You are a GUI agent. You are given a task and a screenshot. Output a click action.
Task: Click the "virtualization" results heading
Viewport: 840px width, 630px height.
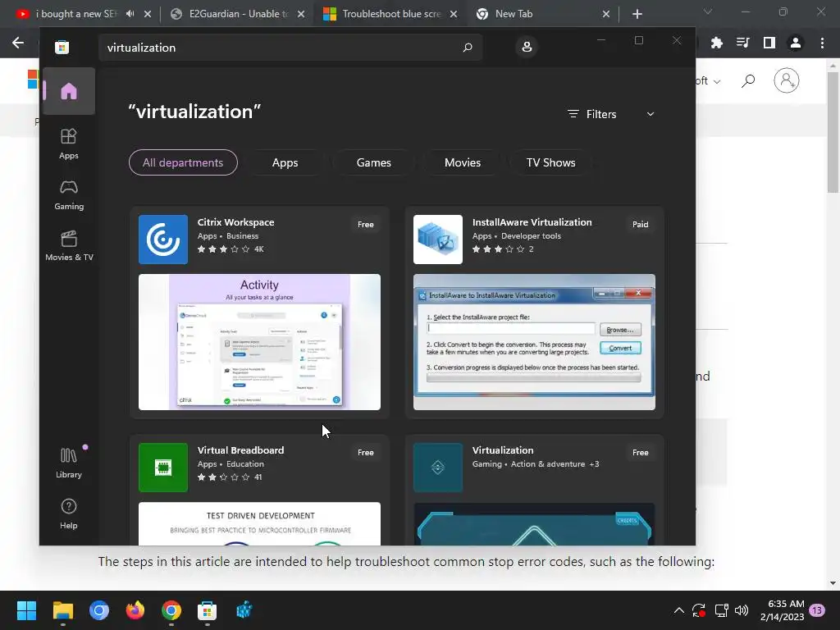194,112
